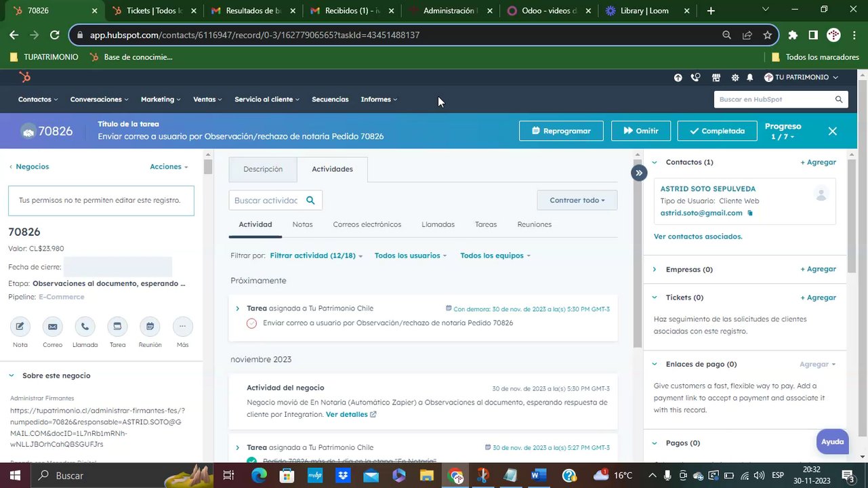Open Secuencias in the navigation bar

[330, 99]
